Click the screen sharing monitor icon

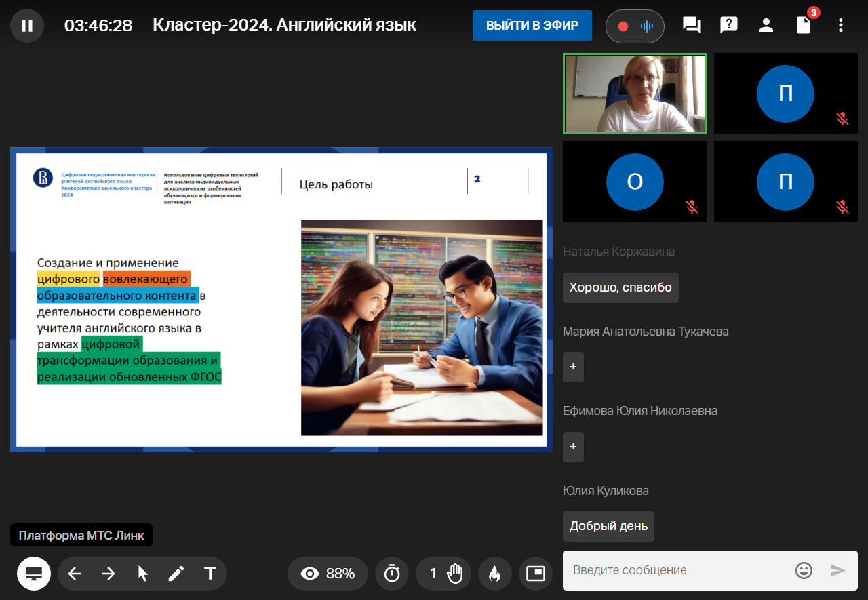(34, 574)
